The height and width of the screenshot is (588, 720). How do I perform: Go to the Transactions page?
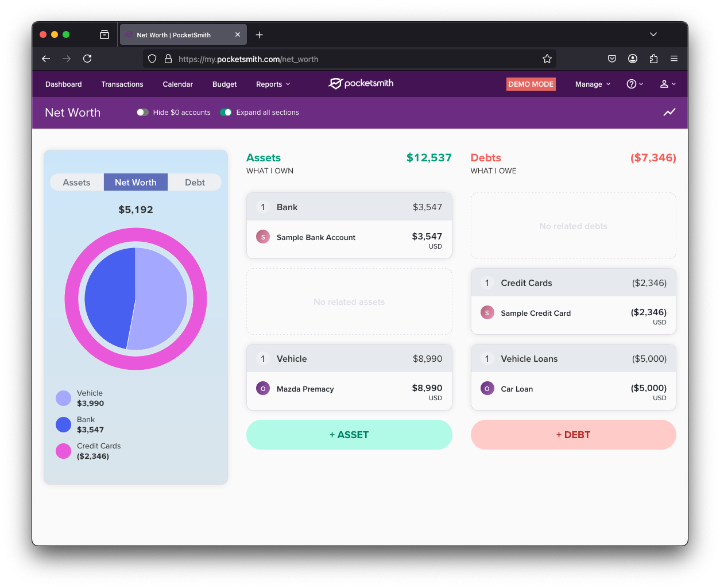[122, 84]
